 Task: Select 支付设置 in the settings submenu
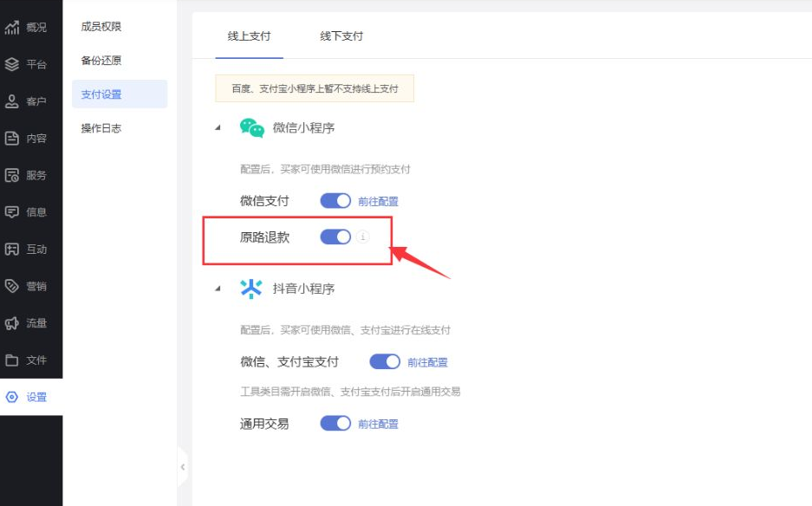[x=120, y=94]
